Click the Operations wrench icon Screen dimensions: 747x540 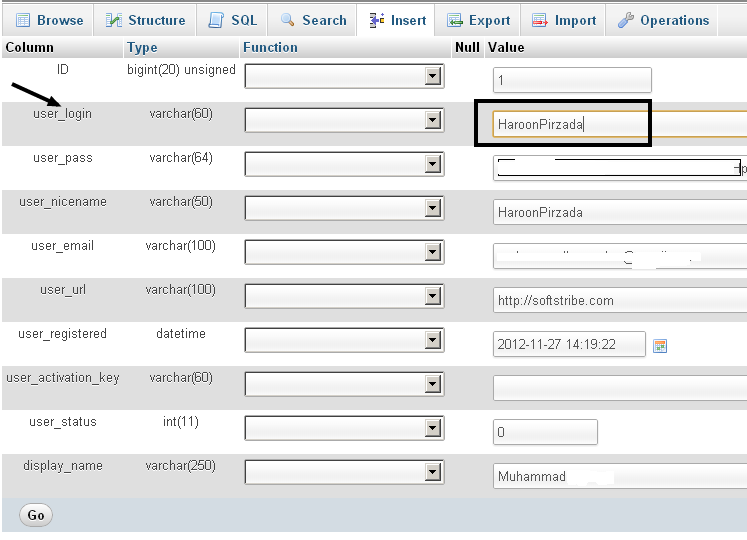626,20
